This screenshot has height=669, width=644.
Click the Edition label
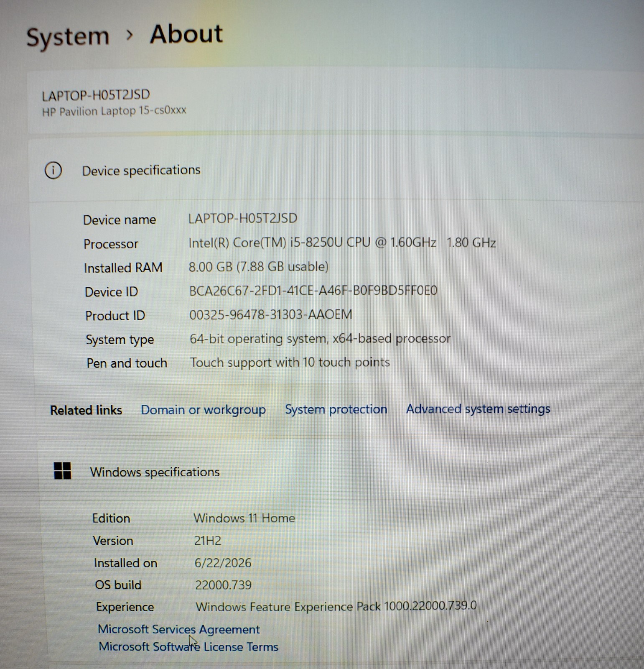pos(111,518)
